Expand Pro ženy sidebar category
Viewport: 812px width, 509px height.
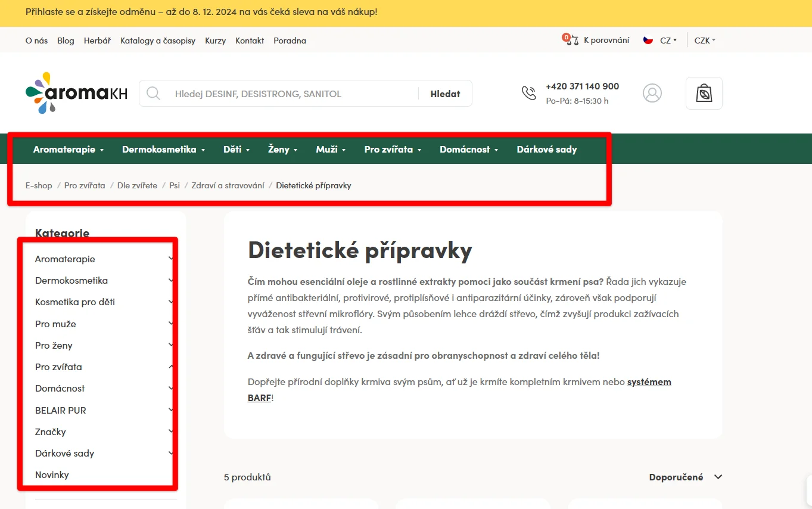(x=171, y=345)
